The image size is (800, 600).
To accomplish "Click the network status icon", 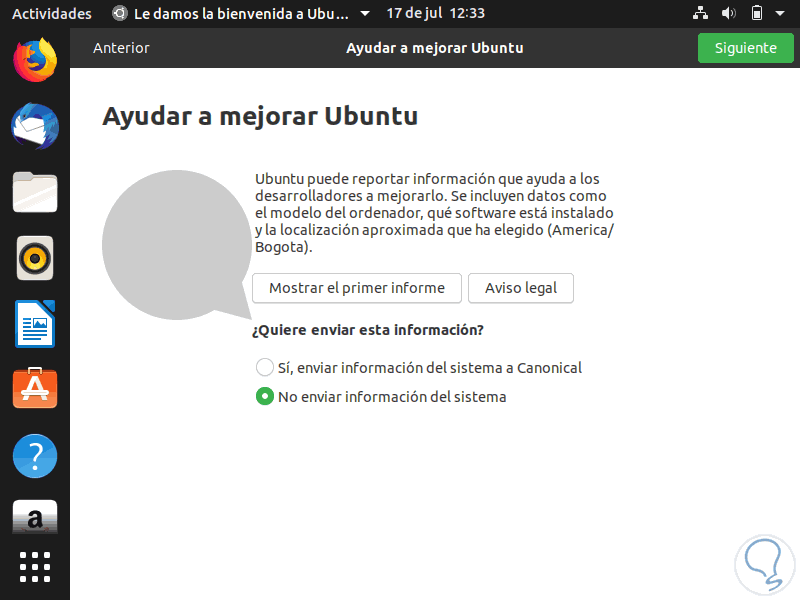I will [700, 13].
